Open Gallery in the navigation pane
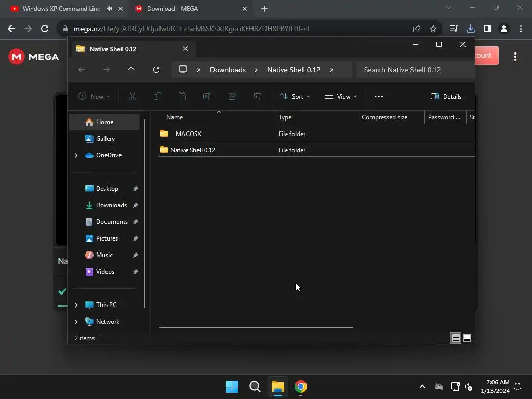This screenshot has height=399, width=532. [104, 138]
